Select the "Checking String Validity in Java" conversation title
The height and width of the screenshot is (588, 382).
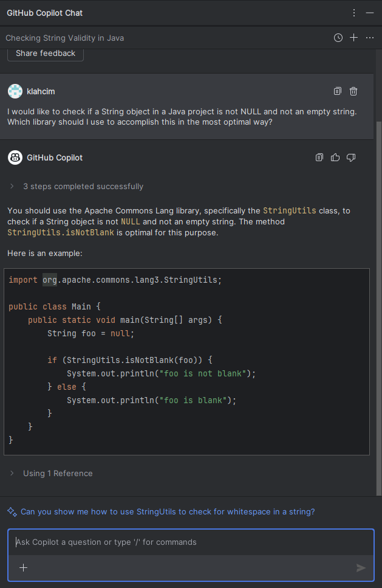coord(65,38)
